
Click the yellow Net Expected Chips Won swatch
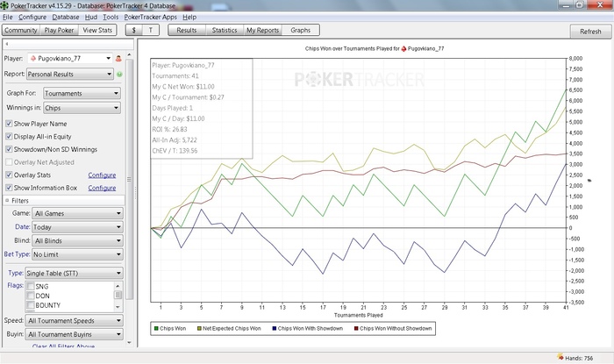(x=199, y=328)
